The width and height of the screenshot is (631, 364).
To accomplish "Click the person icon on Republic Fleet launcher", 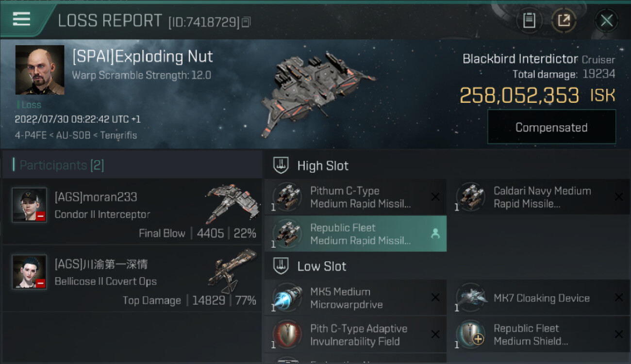I will pyautogui.click(x=435, y=234).
